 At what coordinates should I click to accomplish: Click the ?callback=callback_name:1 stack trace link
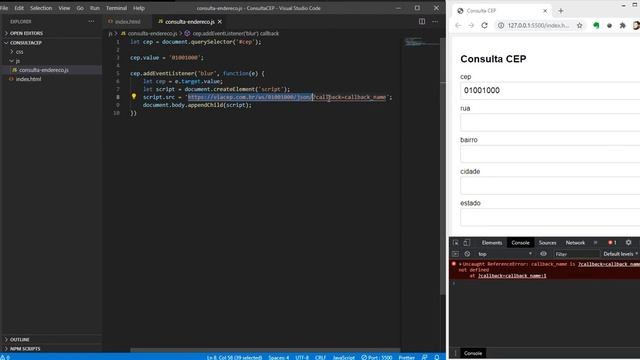click(x=512, y=276)
